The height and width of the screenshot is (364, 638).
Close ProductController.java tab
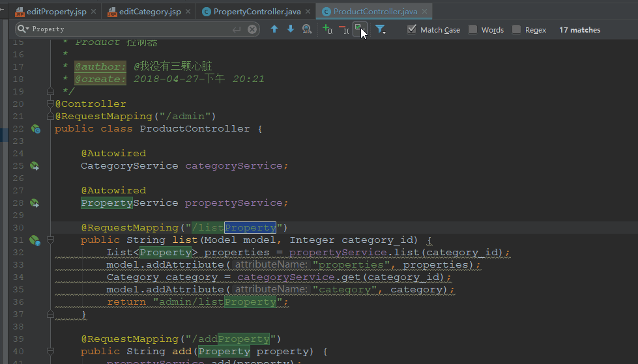click(424, 11)
